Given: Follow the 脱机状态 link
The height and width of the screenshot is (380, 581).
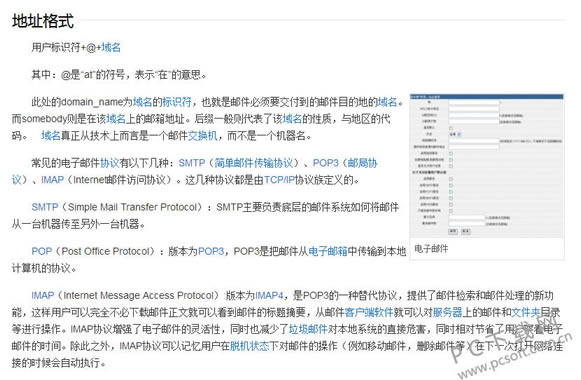Looking at the screenshot, I should tap(249, 346).
